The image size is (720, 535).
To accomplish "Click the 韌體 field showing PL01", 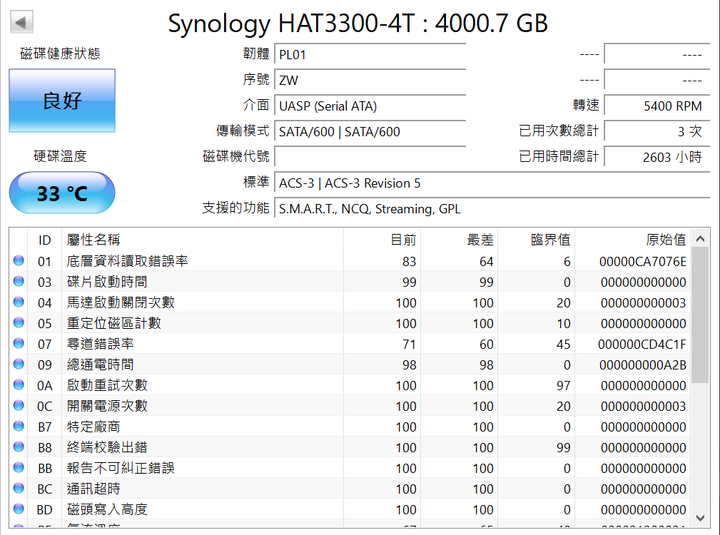I will [x=370, y=54].
